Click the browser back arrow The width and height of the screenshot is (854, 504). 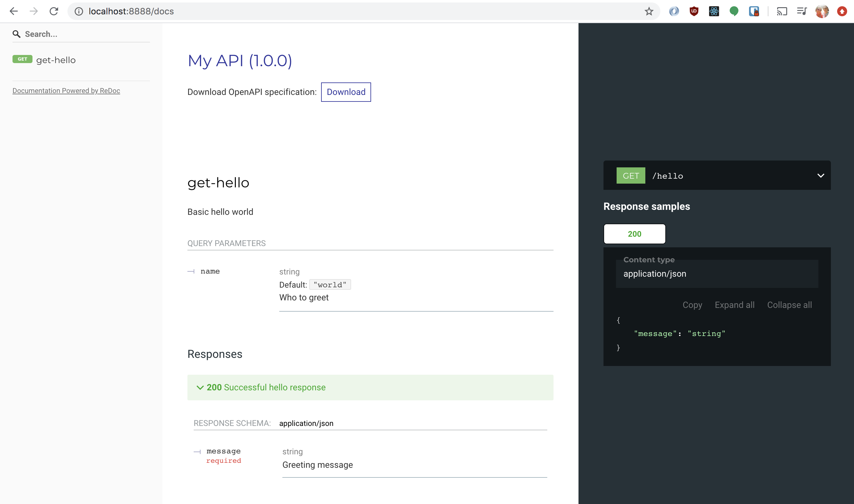(x=14, y=11)
